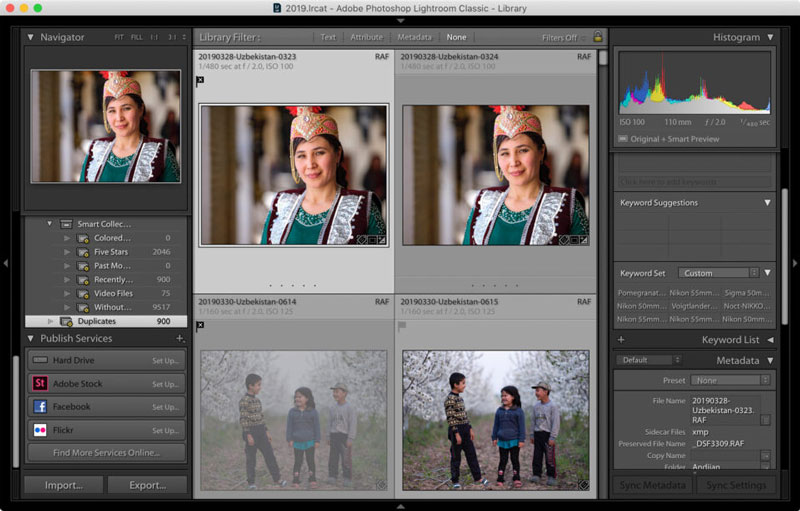The width and height of the screenshot is (800, 511).
Task: Collapse the Histogram panel
Action: (770, 37)
